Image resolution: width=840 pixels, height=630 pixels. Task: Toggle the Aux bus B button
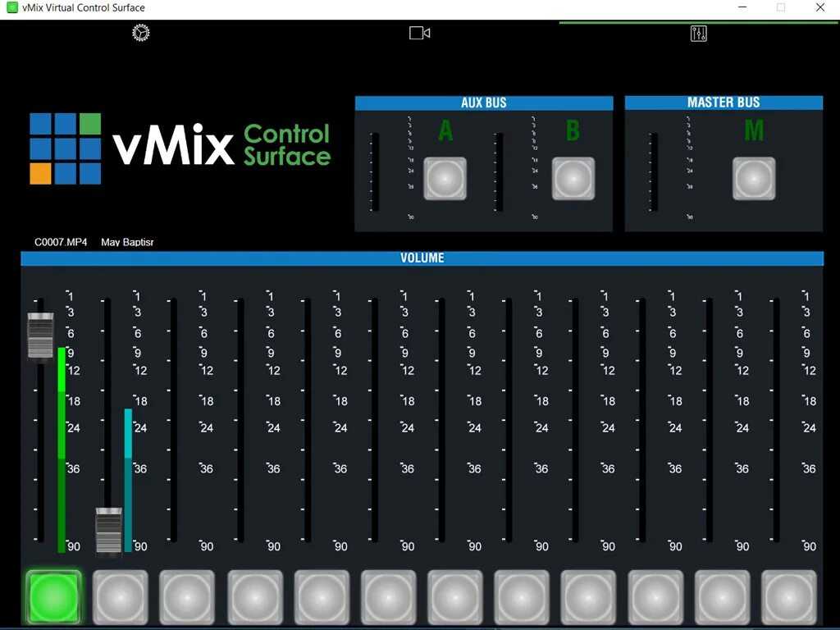(x=573, y=178)
